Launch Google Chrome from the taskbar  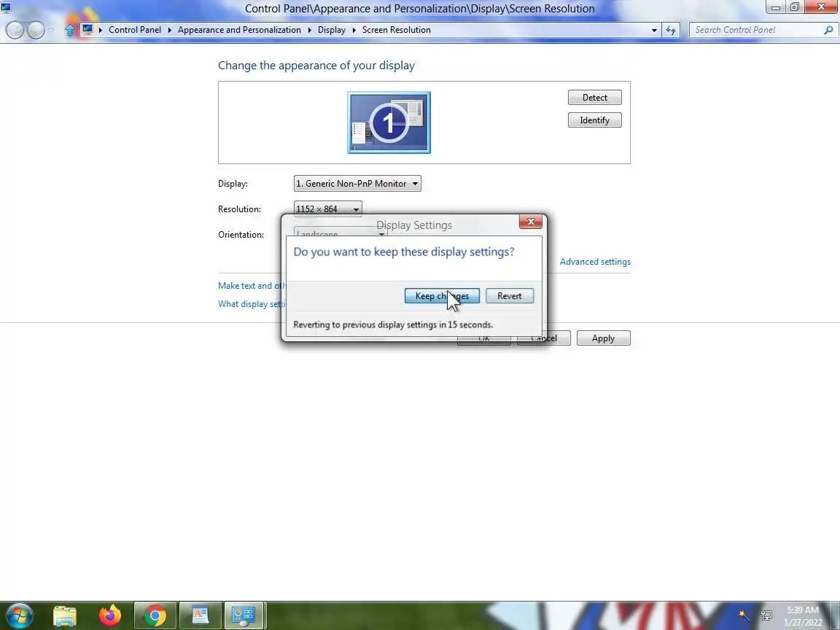[x=155, y=616]
